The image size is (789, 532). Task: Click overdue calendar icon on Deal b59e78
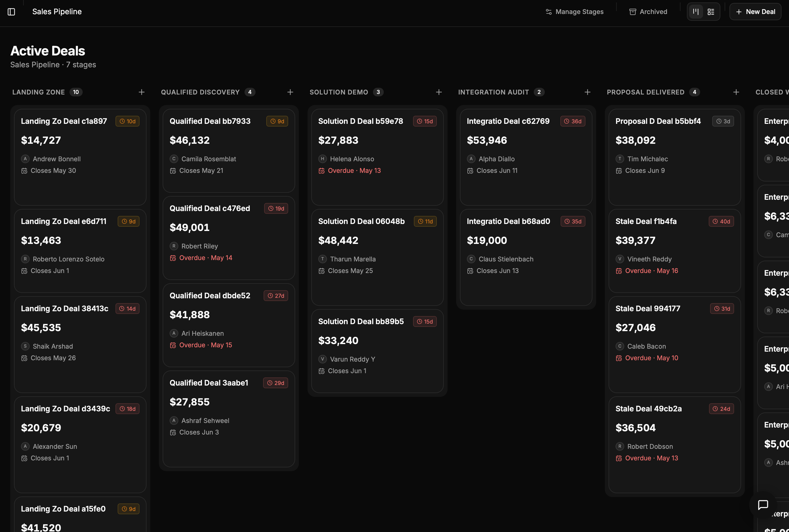(322, 171)
